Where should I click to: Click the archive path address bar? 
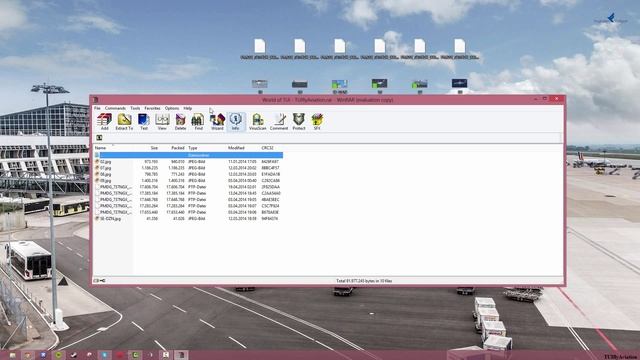332,138
